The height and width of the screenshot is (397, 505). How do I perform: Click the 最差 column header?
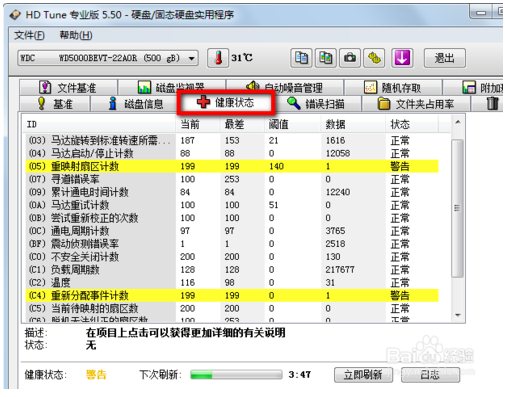click(x=242, y=124)
